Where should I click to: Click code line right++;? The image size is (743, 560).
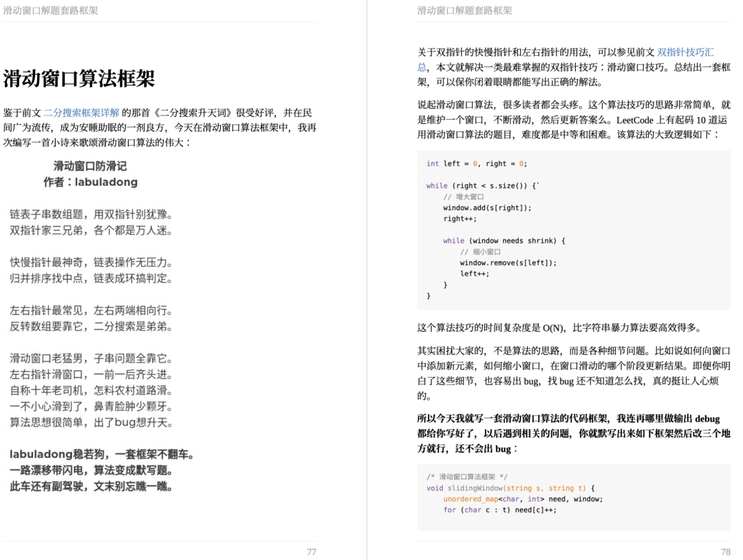point(460,218)
